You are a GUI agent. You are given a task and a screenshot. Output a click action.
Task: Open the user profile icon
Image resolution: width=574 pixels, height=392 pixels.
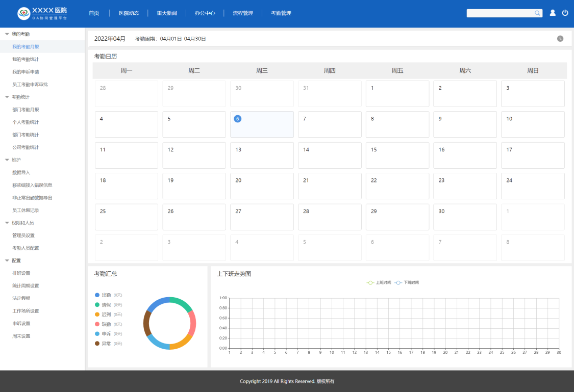coord(553,13)
